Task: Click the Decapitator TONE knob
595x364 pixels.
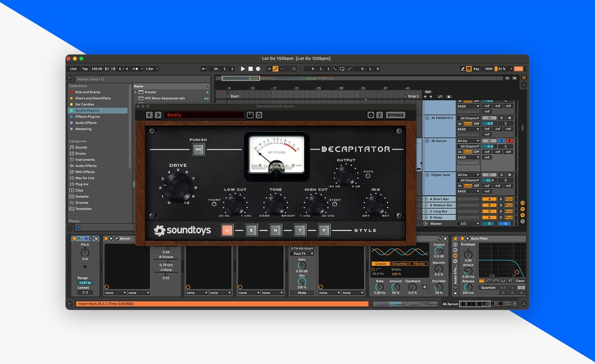Action: pos(276,204)
